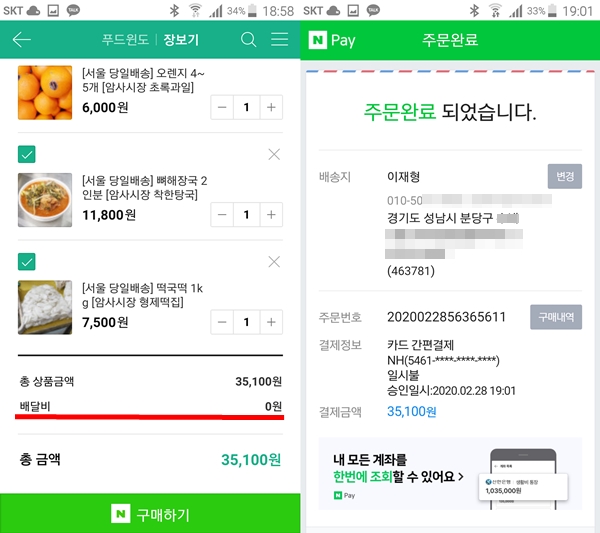The width and height of the screenshot is (600, 533).
Task: Tap the N Pay logo
Action: pyautogui.click(x=332, y=41)
